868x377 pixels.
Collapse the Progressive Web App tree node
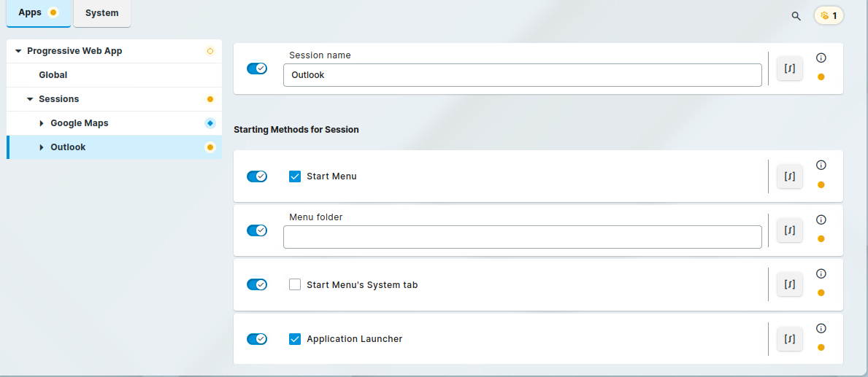pos(18,51)
